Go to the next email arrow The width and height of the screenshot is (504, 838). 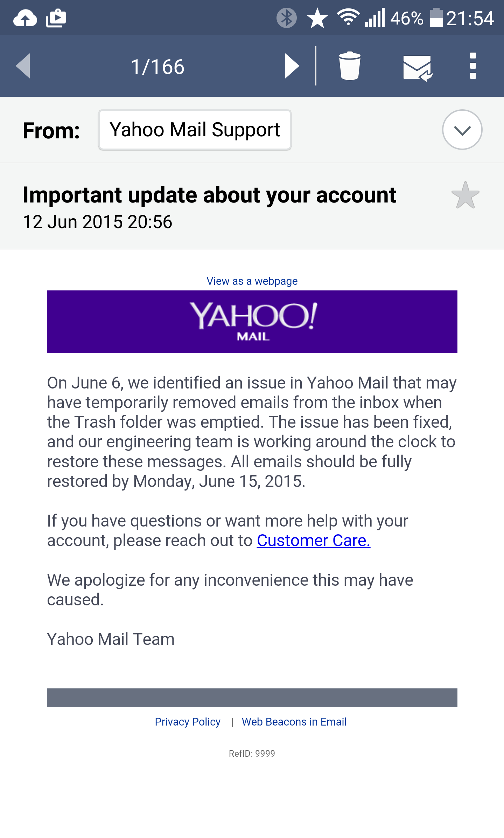click(292, 66)
